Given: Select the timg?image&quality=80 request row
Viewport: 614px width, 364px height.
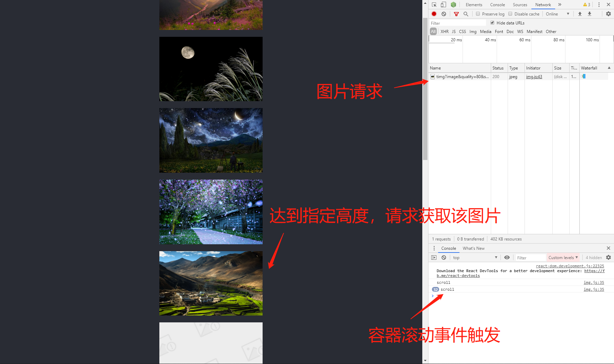Looking at the screenshot, I should point(518,77).
